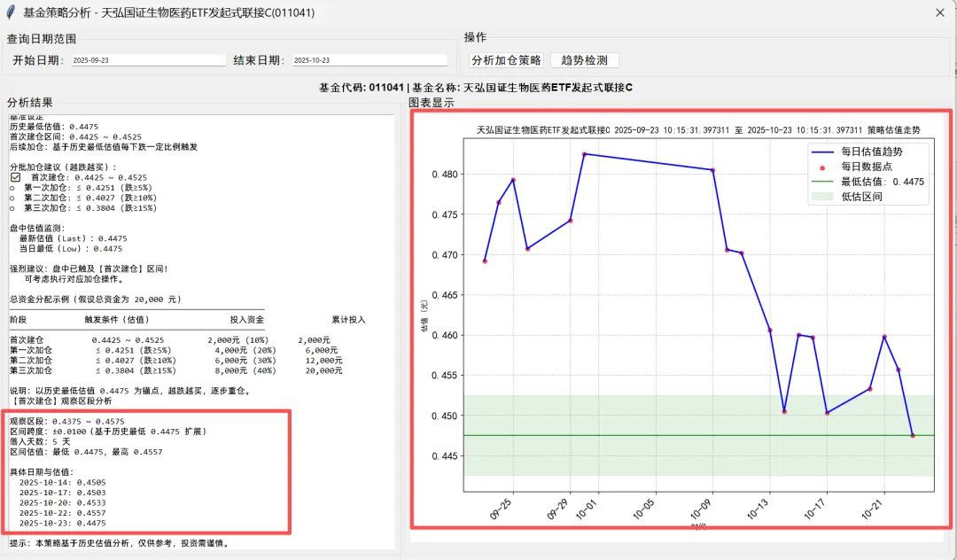Select the 第三次加仓 radio circle

coord(12,208)
